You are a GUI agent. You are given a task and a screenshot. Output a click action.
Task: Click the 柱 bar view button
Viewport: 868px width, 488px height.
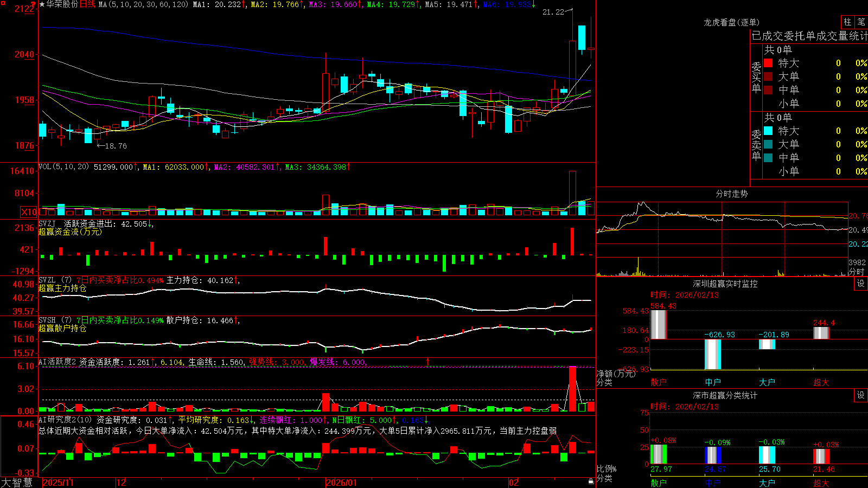pos(847,22)
